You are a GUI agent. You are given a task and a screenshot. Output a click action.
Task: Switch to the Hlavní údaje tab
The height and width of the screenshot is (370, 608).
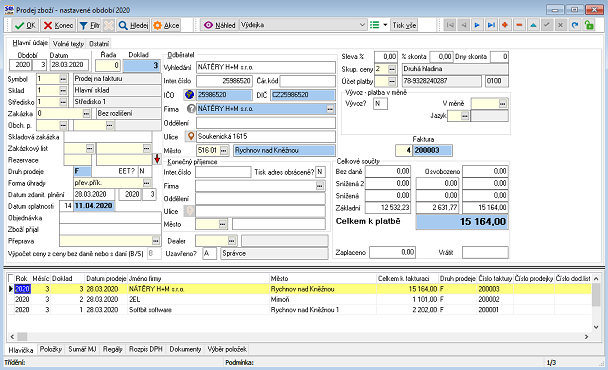click(x=29, y=43)
